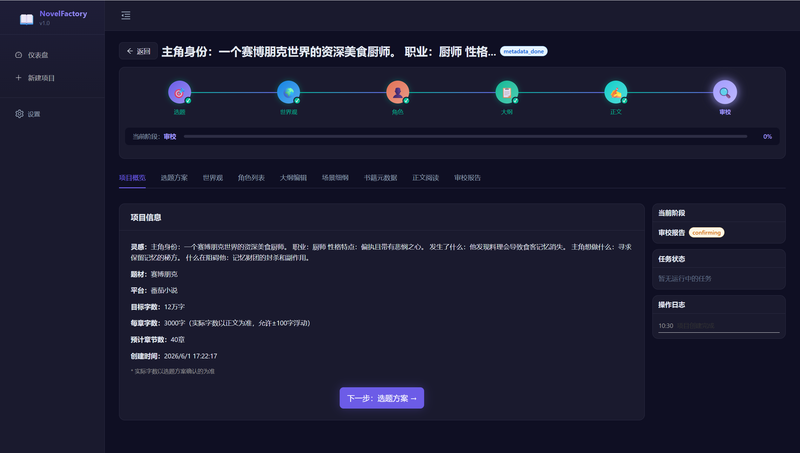The width and height of the screenshot is (800, 453).
Task: Click the 当前阶段: 审校 label
Action: [x=155, y=136]
